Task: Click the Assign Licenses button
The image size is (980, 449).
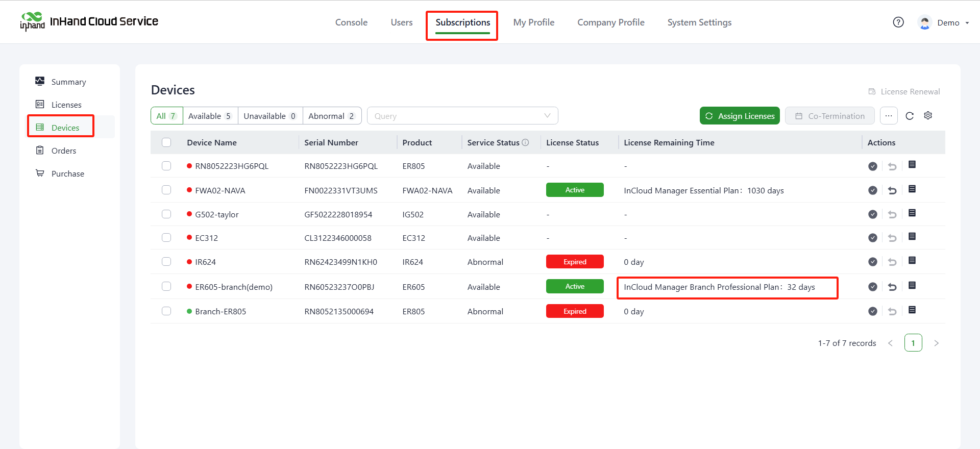Action: pyautogui.click(x=740, y=116)
